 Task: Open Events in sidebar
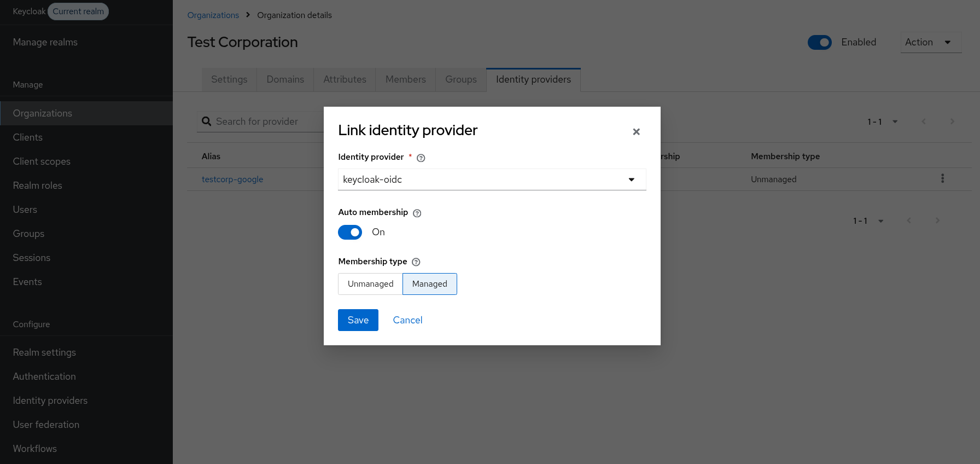86,282
